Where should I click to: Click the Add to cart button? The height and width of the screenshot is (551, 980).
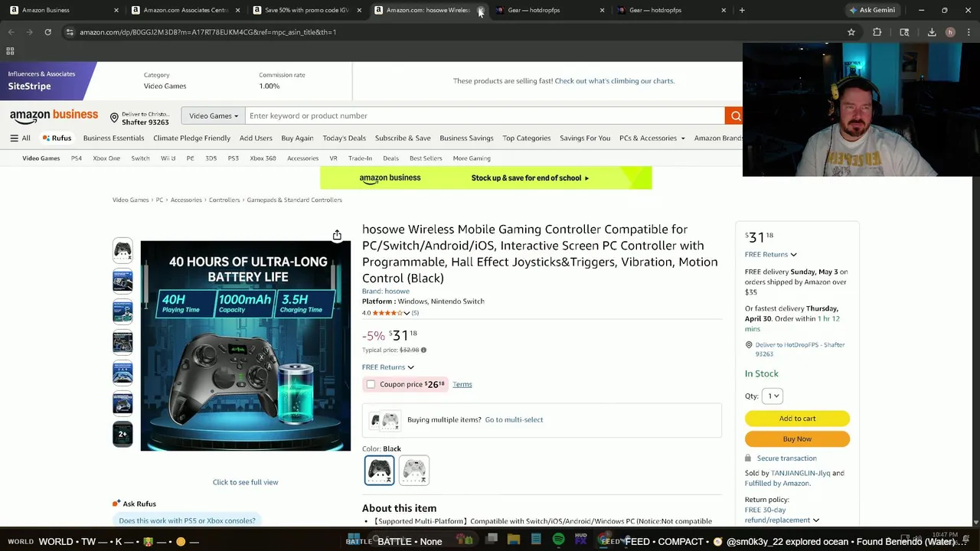797,419
